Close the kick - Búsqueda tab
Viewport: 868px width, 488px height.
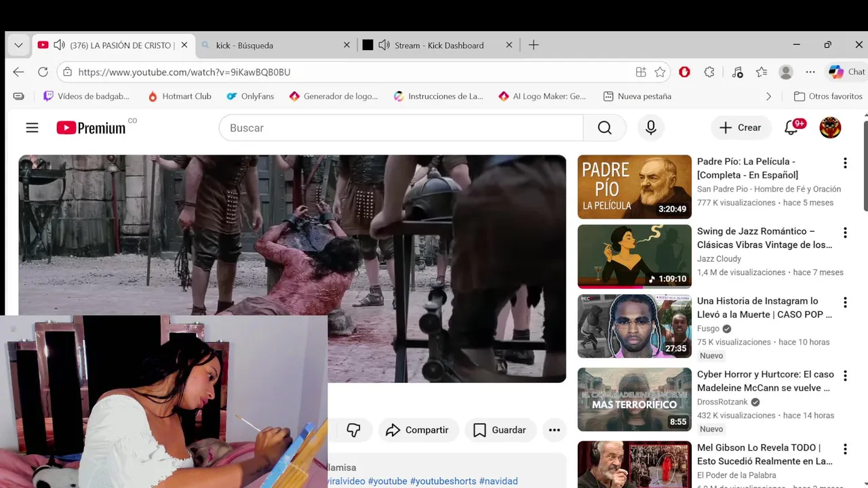347,45
